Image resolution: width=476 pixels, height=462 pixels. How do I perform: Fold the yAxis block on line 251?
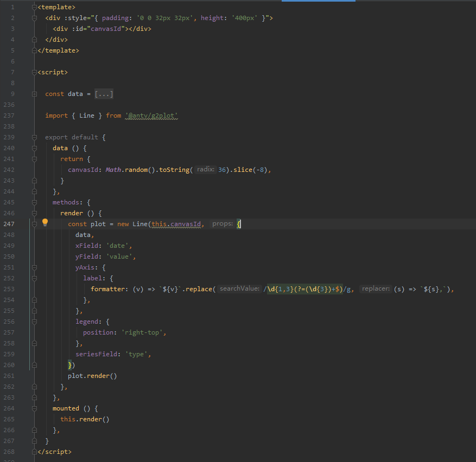click(x=34, y=267)
